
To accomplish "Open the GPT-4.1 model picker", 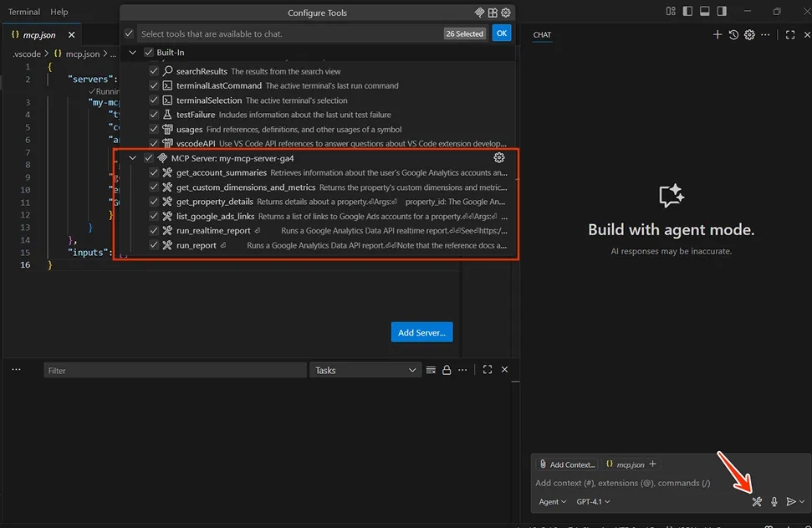I will pos(593,501).
